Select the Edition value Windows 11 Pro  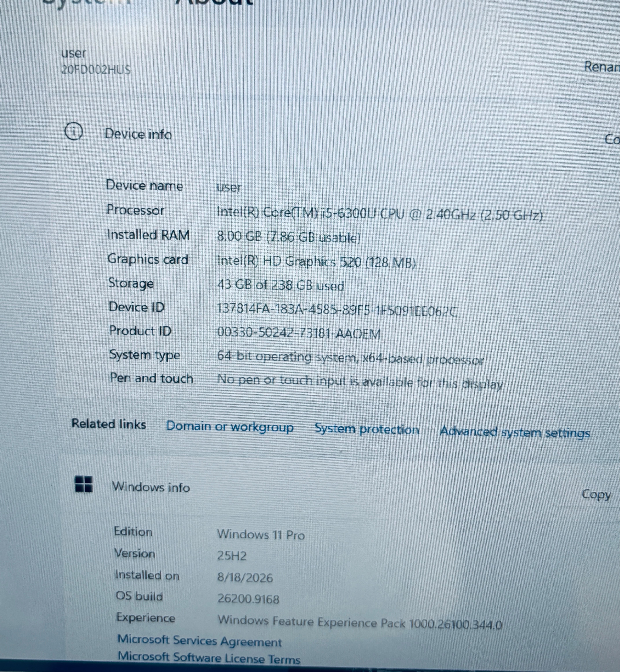261,534
